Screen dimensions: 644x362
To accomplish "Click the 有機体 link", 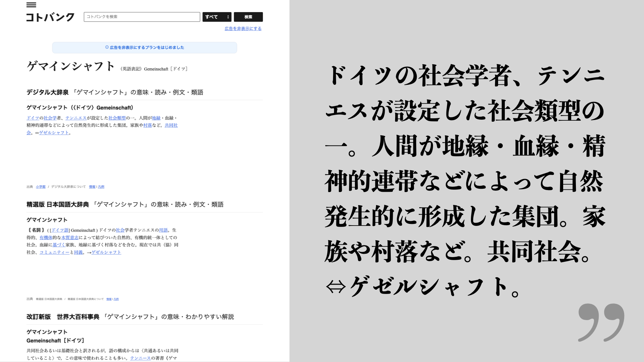I will [x=46, y=238].
